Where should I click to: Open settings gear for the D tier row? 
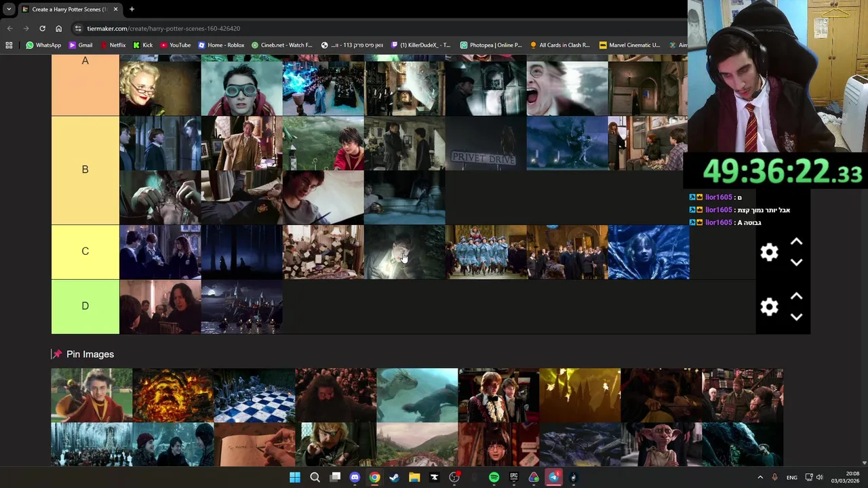tap(769, 307)
